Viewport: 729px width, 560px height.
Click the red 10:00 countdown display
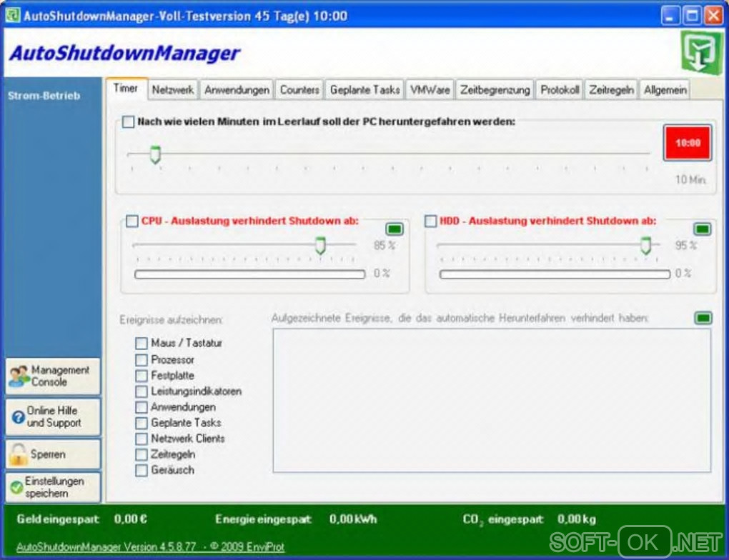point(688,143)
